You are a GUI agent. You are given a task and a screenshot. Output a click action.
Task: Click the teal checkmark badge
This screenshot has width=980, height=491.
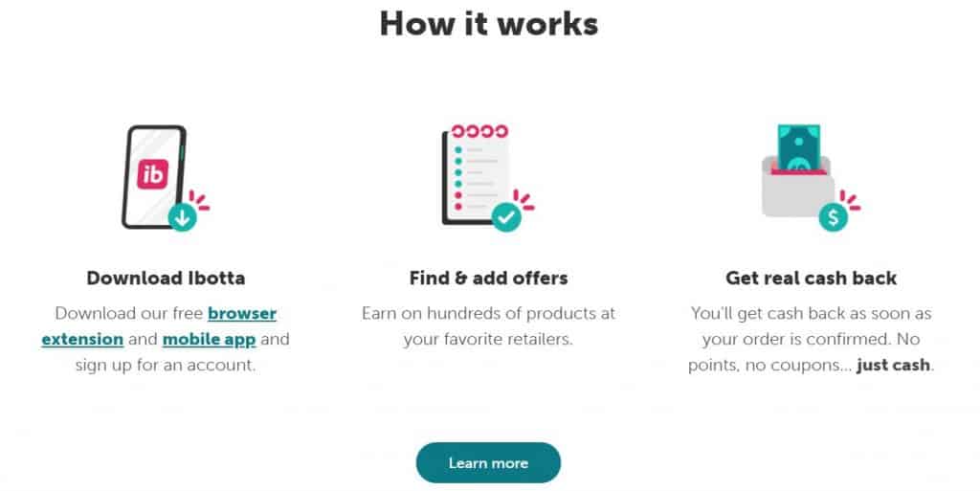(506, 217)
